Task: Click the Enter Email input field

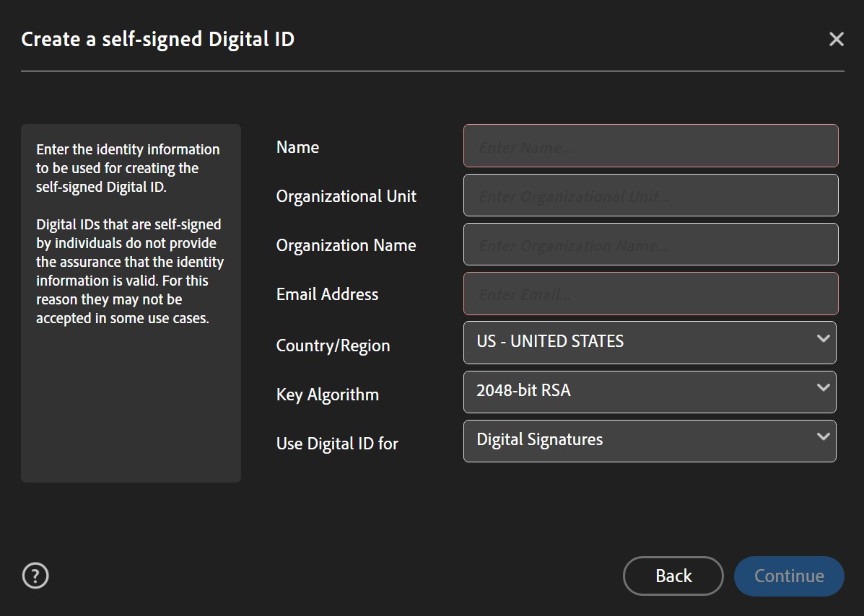Action: pos(650,294)
